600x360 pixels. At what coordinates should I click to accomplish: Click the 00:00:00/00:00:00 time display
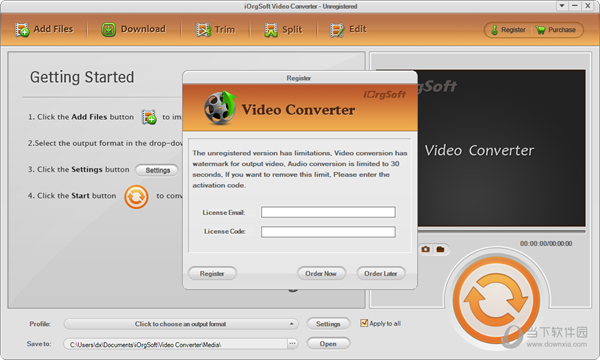click(x=546, y=244)
